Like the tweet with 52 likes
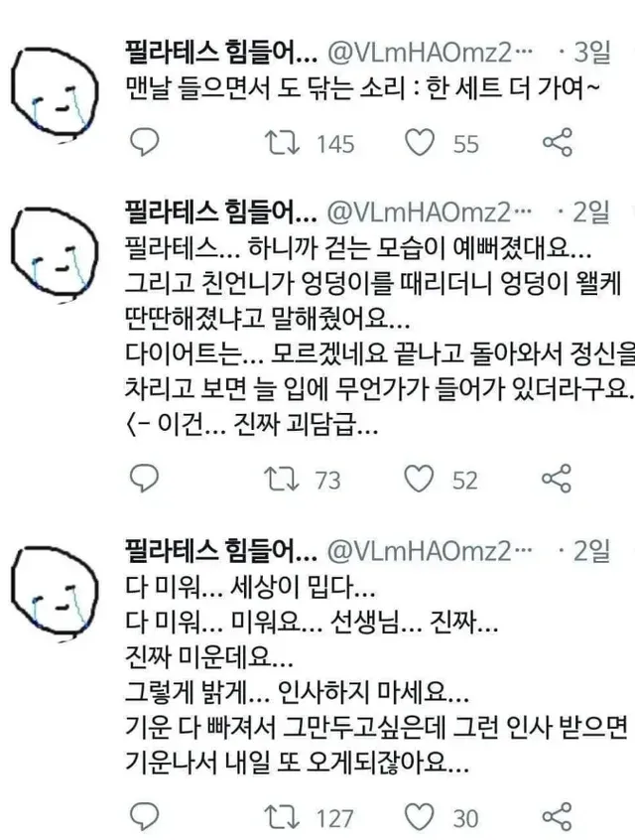 (419, 479)
